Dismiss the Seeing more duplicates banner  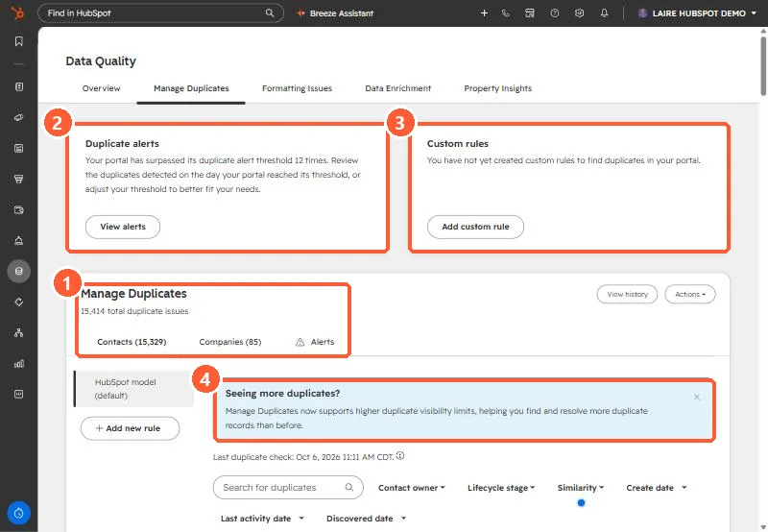click(697, 397)
